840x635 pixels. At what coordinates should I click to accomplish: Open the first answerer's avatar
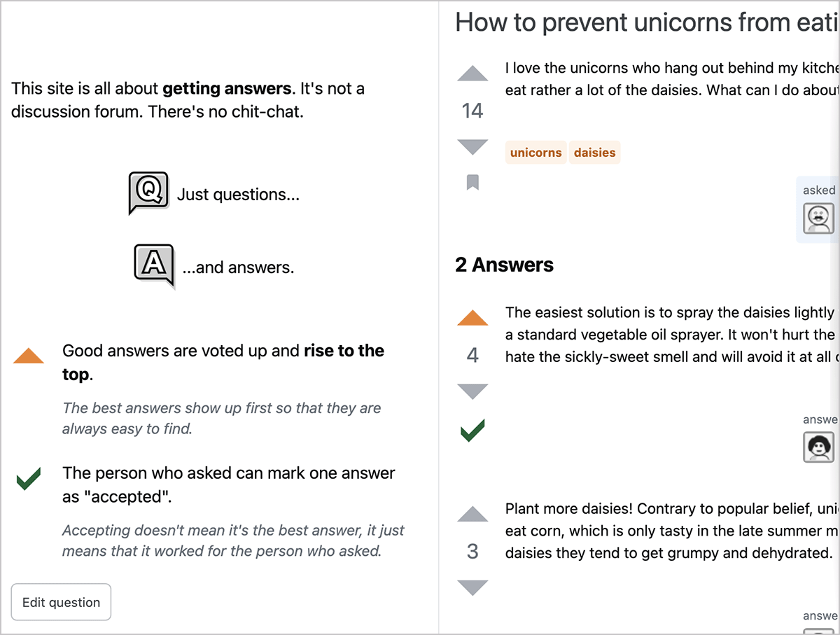pyautogui.click(x=818, y=447)
